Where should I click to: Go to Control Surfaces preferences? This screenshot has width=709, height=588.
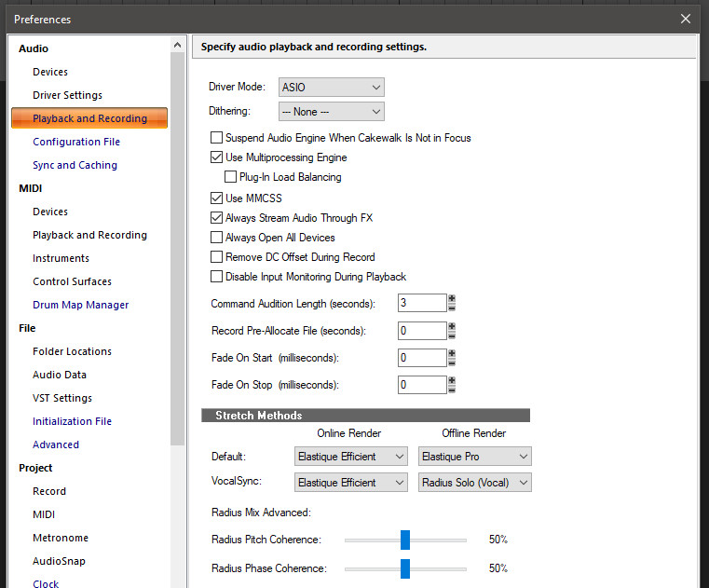point(72,281)
